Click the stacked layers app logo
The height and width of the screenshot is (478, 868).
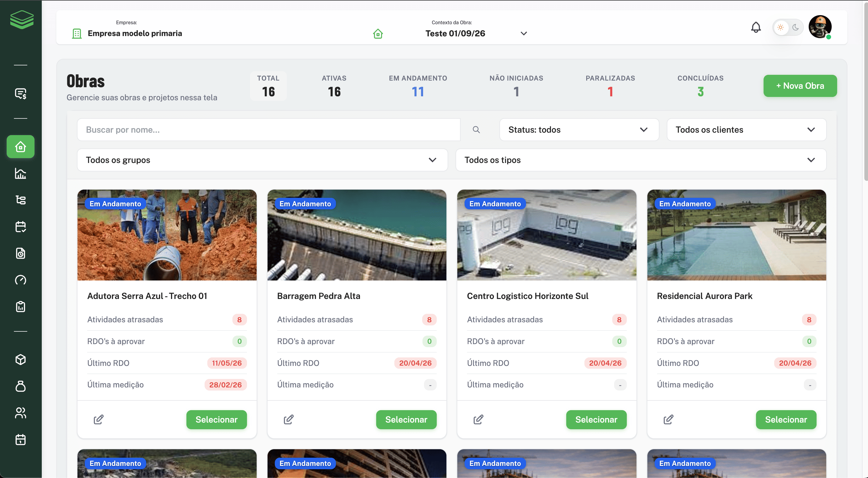[21, 19]
